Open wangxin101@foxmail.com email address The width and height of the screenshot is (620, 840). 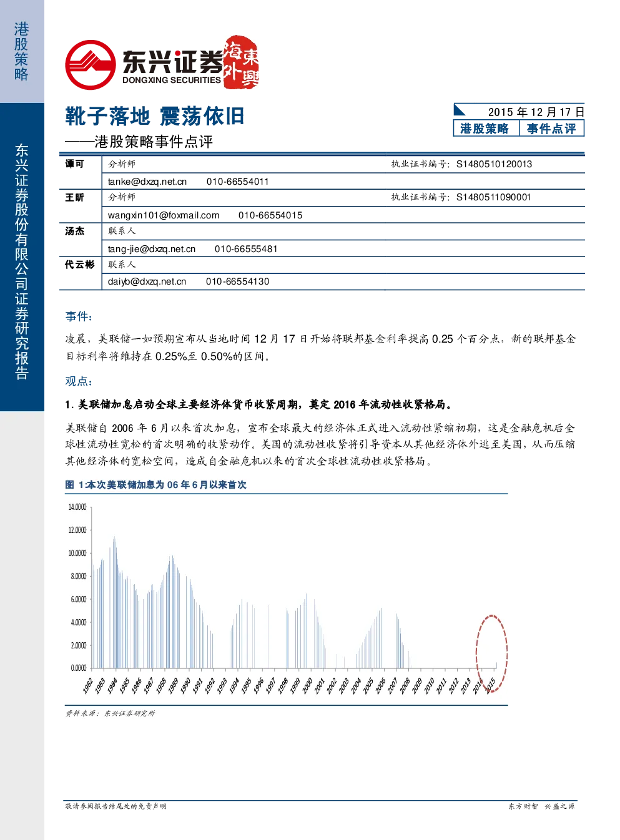tap(164, 215)
